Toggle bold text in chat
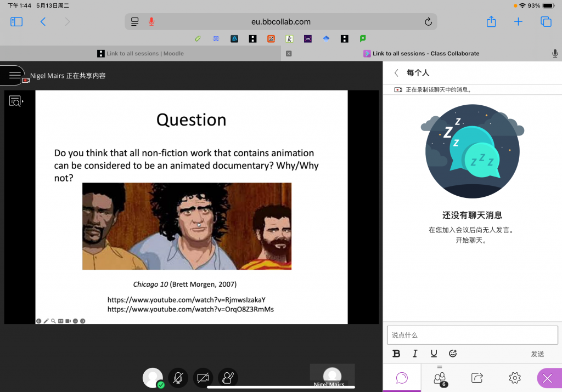Viewport: 562px width, 392px height. click(x=396, y=354)
